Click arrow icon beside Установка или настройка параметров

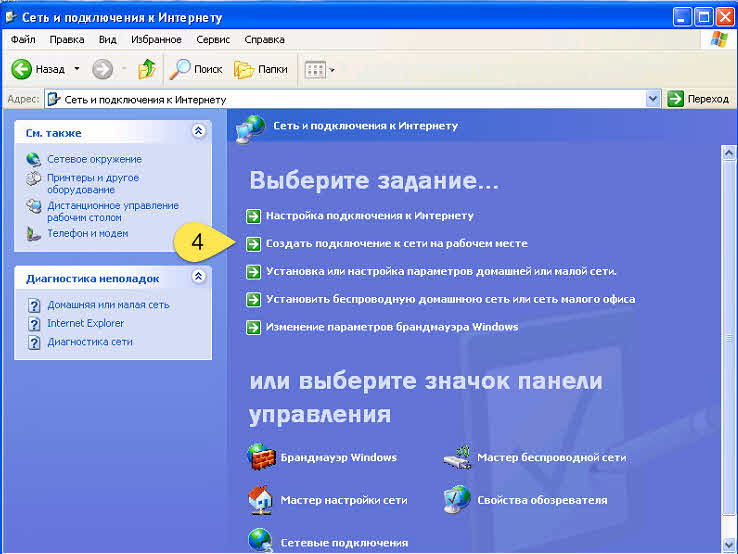click(x=253, y=272)
